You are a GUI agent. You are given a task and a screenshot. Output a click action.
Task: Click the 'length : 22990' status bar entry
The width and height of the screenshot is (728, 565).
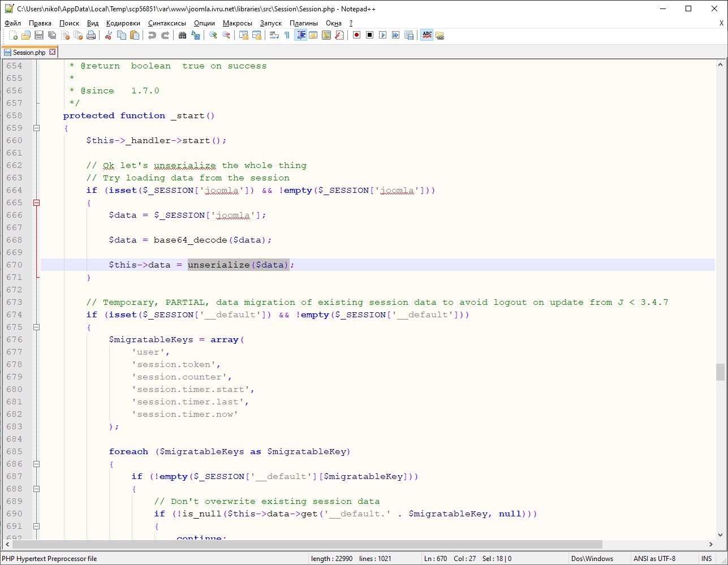pos(332,559)
